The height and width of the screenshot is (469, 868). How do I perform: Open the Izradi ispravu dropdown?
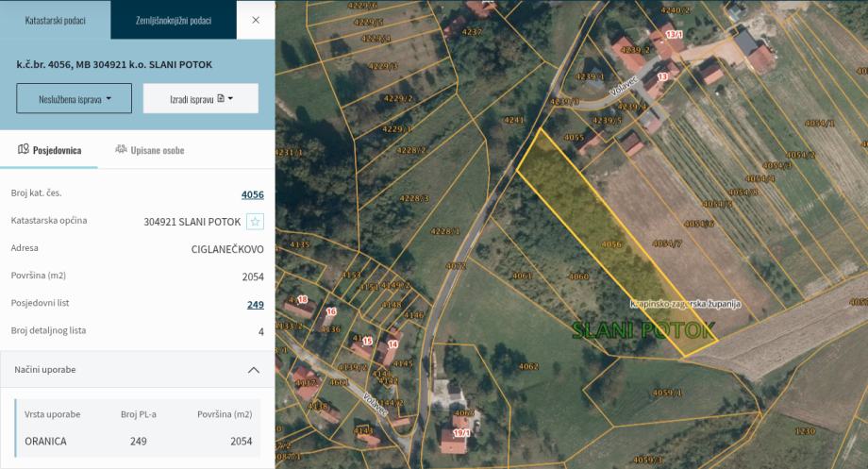[x=201, y=98]
